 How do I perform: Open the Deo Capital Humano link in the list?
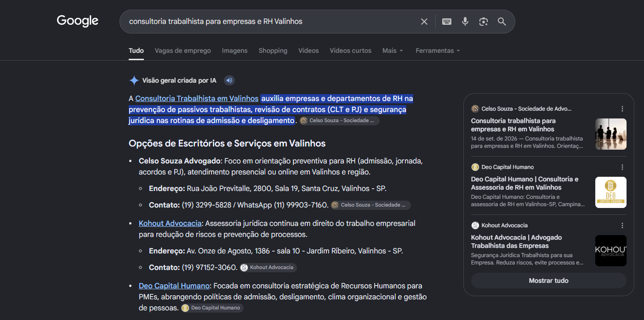174,286
